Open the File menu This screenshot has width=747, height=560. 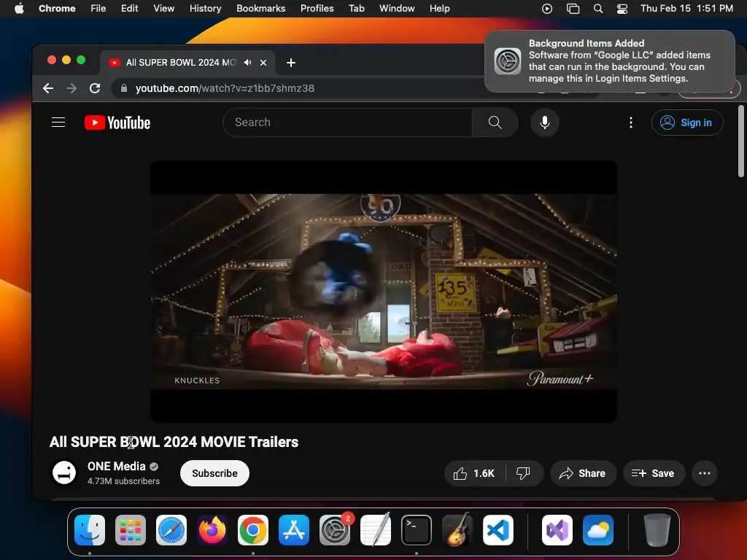coord(98,8)
